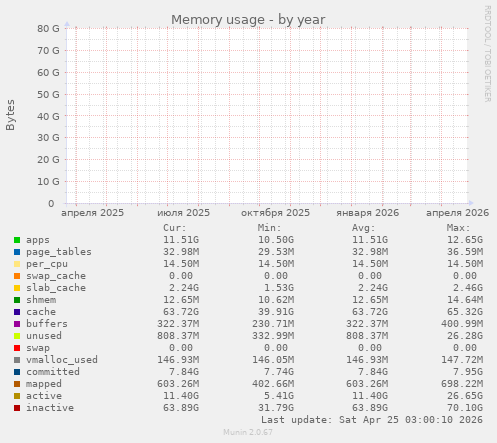Click the 'Bytes' vertical axis label
Viewport: 497px width, 443px height.
click(10, 115)
